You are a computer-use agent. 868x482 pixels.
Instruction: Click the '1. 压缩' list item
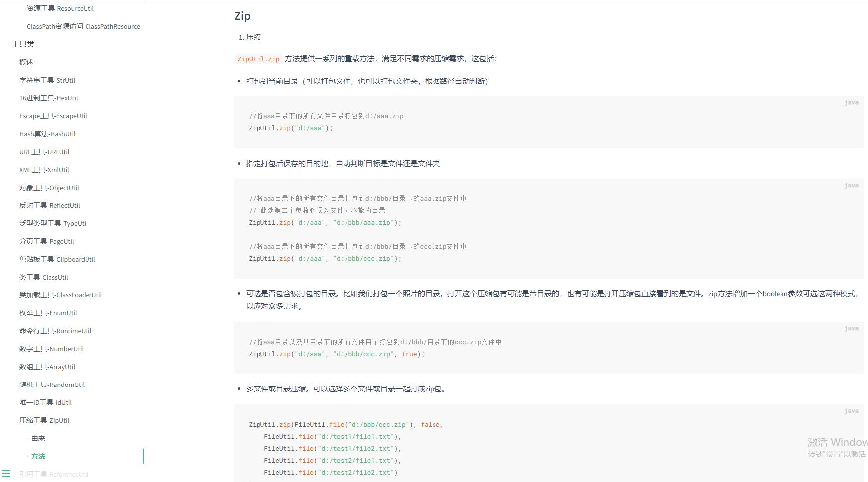coord(250,37)
